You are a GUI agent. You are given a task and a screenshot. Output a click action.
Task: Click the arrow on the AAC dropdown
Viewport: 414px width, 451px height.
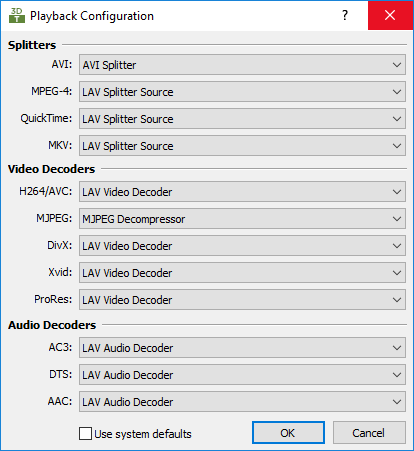pos(397,402)
